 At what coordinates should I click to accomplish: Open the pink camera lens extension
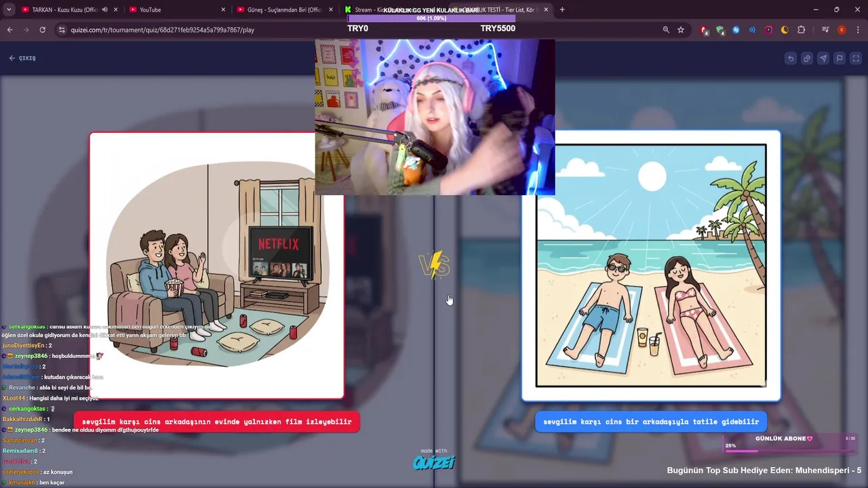[x=768, y=30]
